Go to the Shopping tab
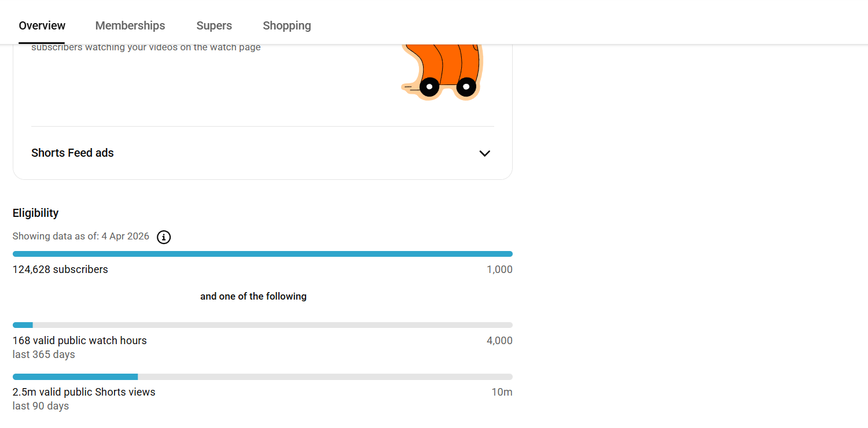Screen dimensions: 868x428 (287, 25)
